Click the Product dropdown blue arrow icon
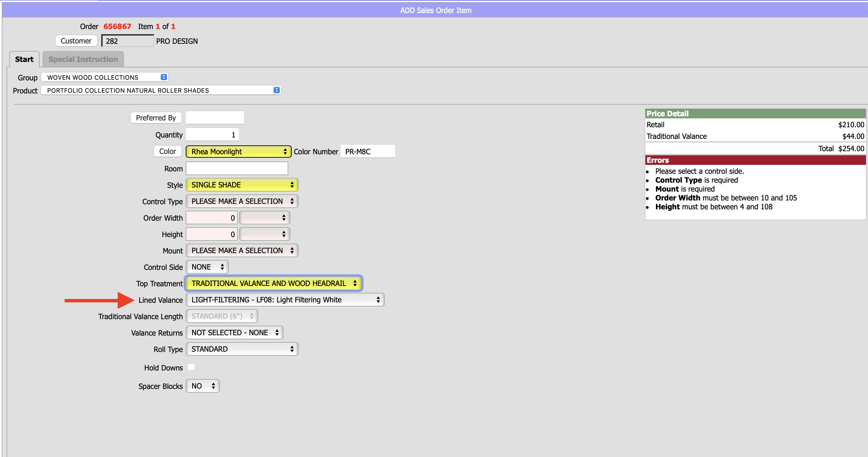868x457 pixels. tap(277, 90)
